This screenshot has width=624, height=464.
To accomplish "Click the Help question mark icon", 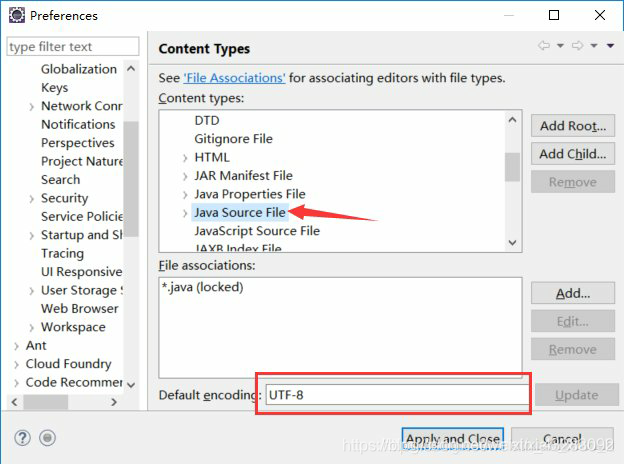I will [x=22, y=438].
